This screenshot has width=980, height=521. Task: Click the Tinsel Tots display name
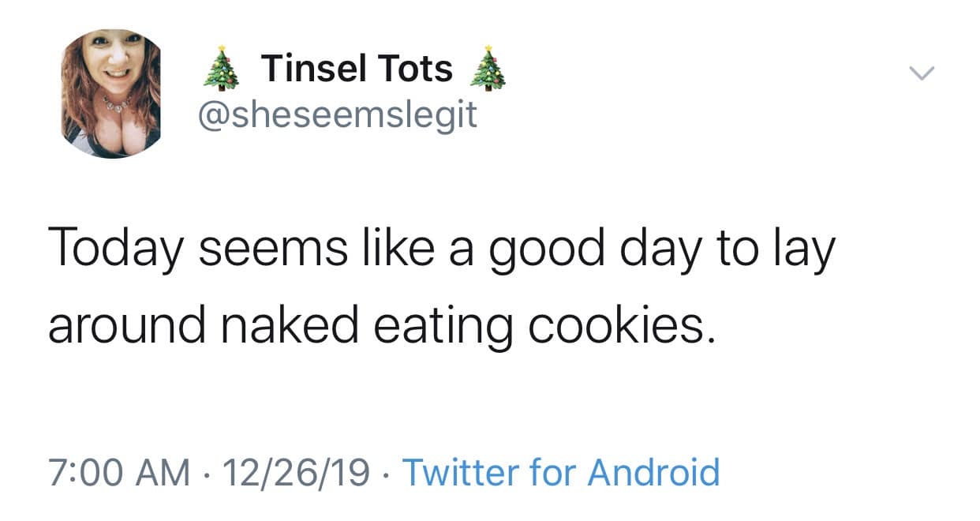pyautogui.click(x=359, y=66)
